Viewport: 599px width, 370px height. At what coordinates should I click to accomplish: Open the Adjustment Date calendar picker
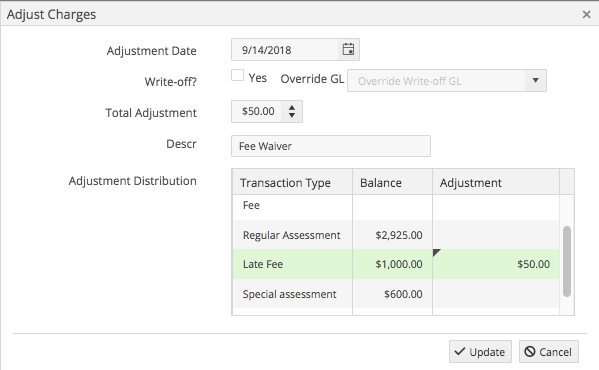348,50
